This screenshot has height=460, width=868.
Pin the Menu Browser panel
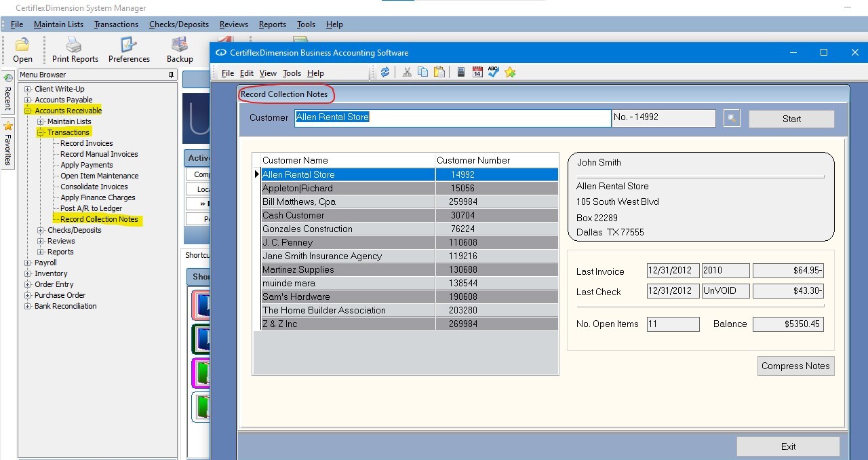coord(171,75)
